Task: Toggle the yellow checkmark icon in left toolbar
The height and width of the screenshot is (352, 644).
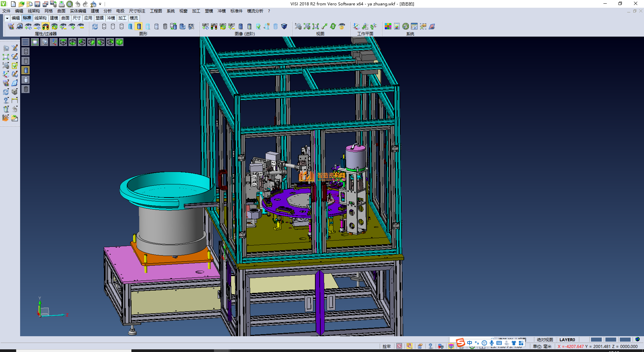Action: 15,65
